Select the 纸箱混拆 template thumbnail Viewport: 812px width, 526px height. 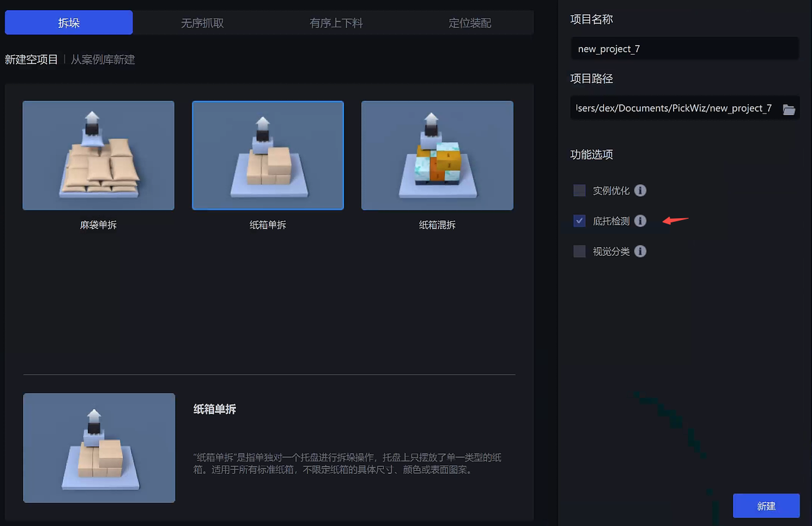[437, 155]
